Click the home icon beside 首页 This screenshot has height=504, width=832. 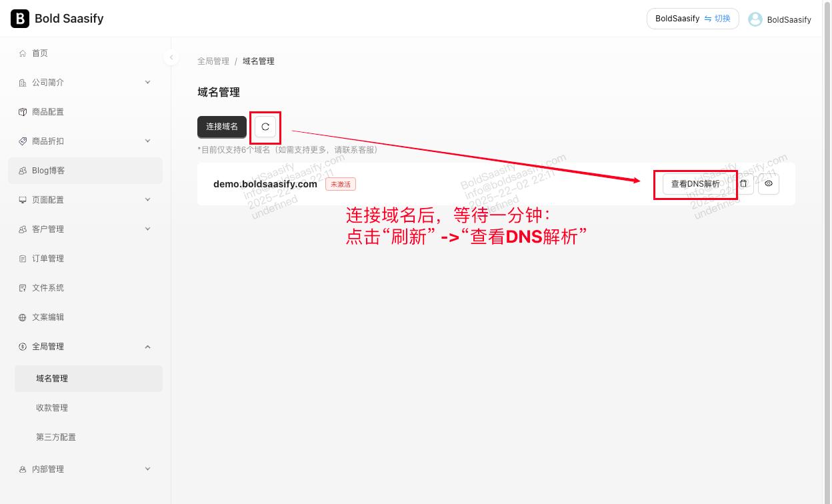tap(23, 53)
